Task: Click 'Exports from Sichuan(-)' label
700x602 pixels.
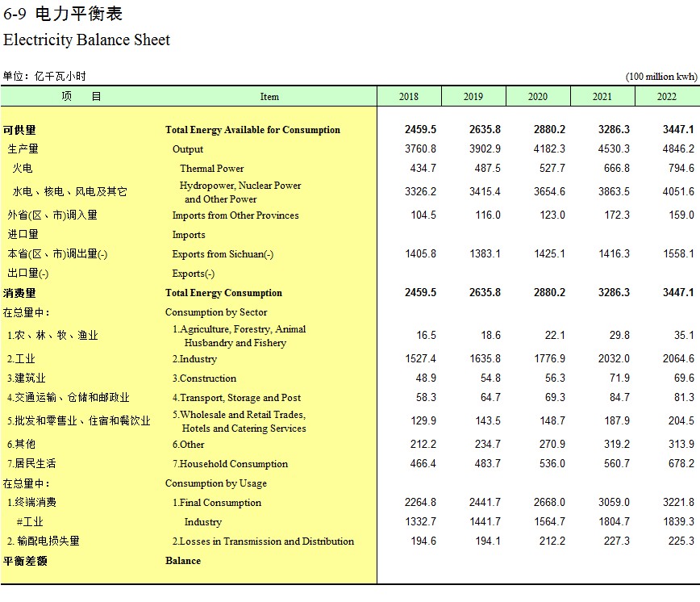Action: click(x=223, y=254)
